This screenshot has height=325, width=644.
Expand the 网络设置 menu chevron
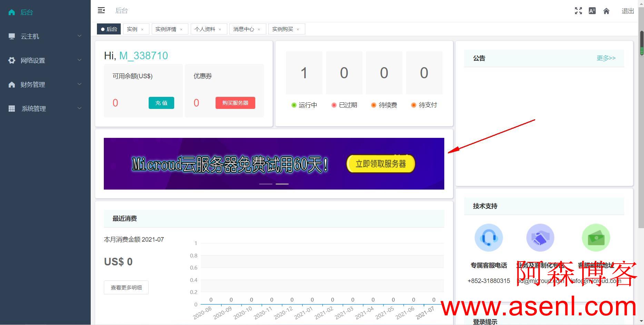tap(79, 60)
